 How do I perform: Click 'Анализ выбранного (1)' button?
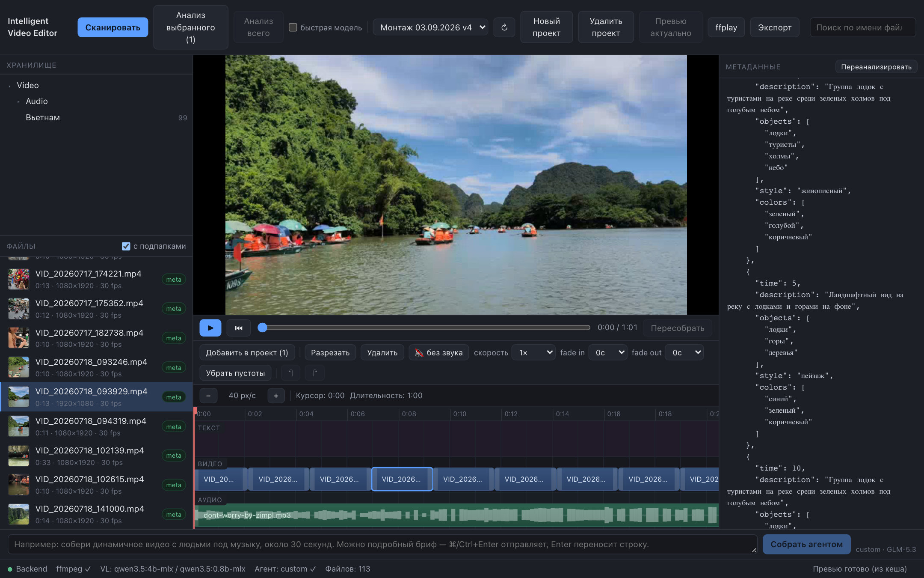(x=191, y=27)
